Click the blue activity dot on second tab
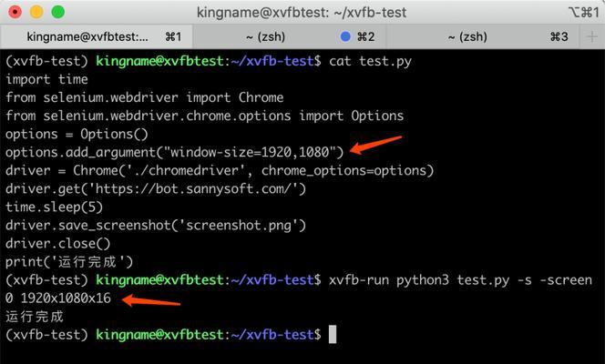The width and height of the screenshot is (605, 364). tap(345, 36)
